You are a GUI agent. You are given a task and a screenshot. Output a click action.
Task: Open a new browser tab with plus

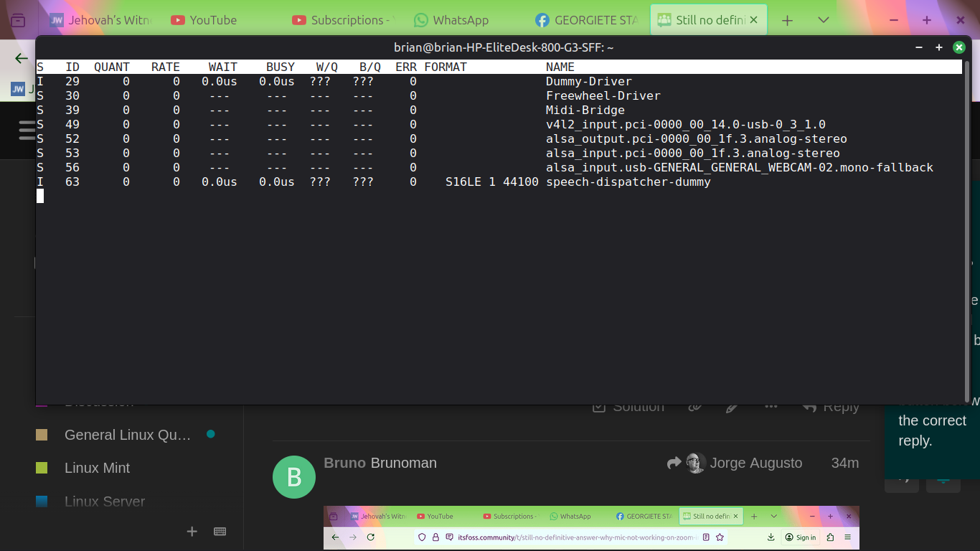point(787,21)
